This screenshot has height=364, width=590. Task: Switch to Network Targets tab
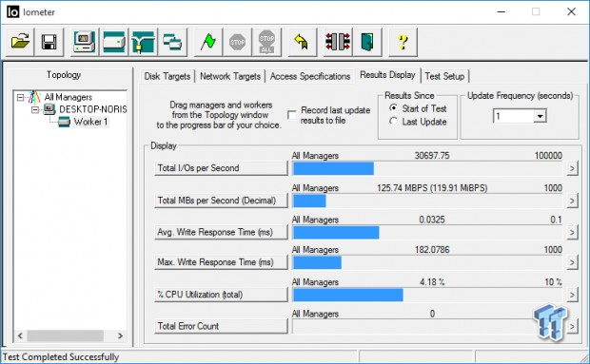tap(230, 76)
